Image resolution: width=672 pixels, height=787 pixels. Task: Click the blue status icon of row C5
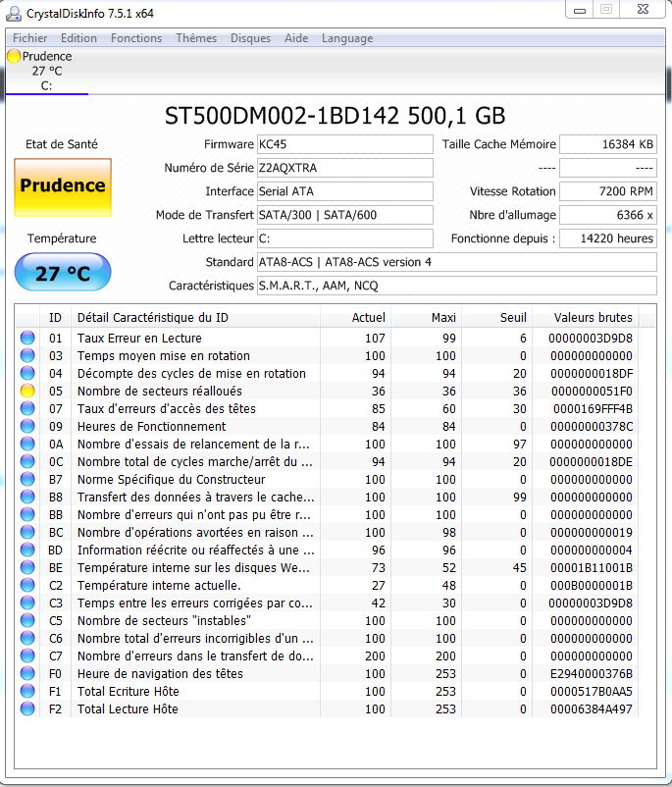(x=27, y=620)
